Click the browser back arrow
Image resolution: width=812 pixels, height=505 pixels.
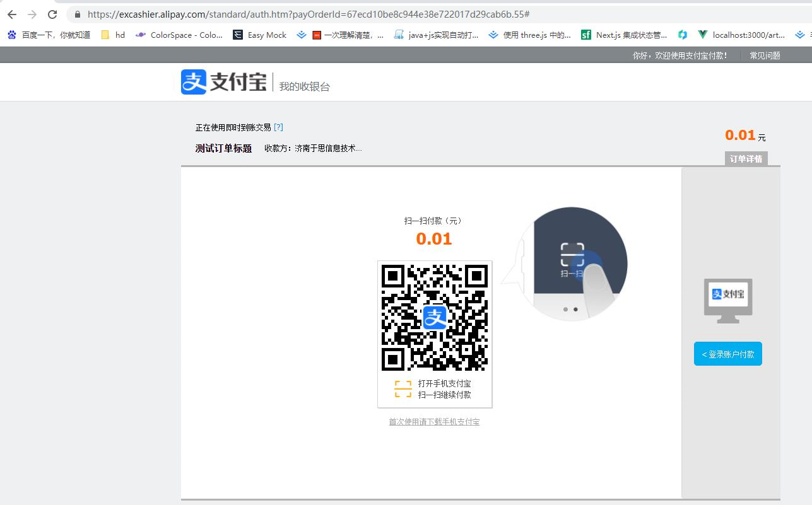(12, 14)
